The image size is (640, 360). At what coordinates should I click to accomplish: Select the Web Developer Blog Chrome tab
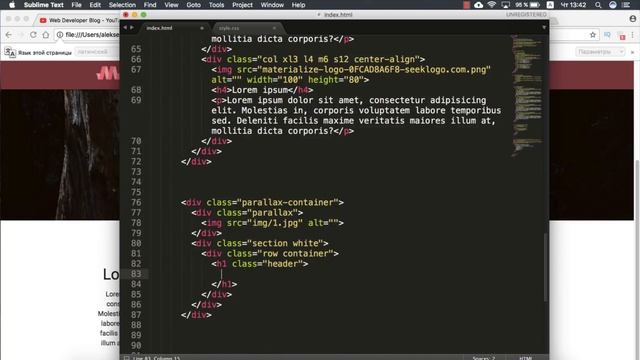78,20
